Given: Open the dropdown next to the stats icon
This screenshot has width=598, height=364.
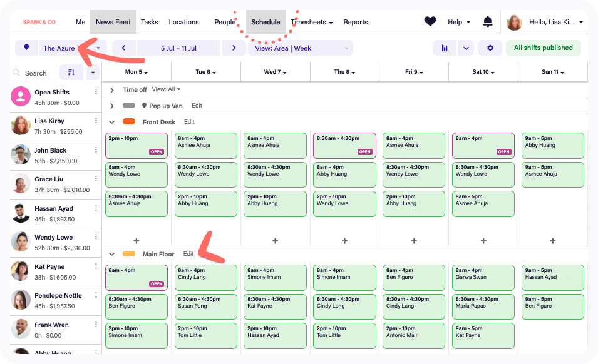Looking at the screenshot, I should (x=466, y=48).
